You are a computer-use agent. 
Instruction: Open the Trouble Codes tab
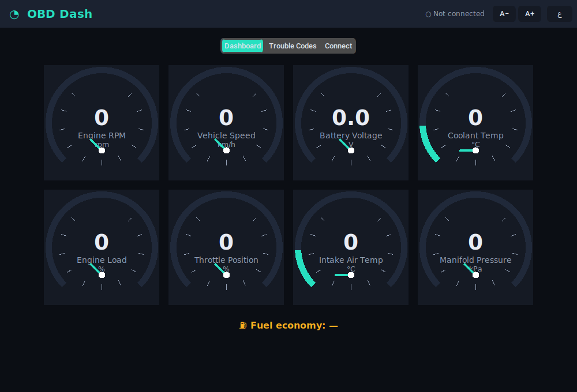[293, 46]
